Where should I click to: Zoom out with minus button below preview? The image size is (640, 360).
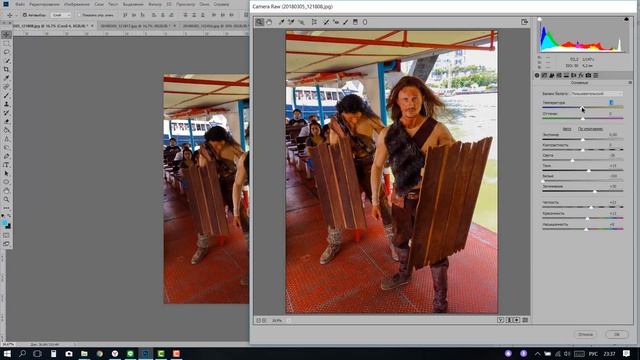(258, 320)
